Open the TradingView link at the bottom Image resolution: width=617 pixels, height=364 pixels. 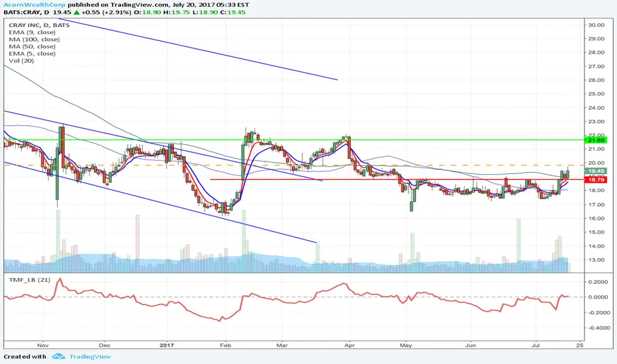pyautogui.click(x=90, y=357)
